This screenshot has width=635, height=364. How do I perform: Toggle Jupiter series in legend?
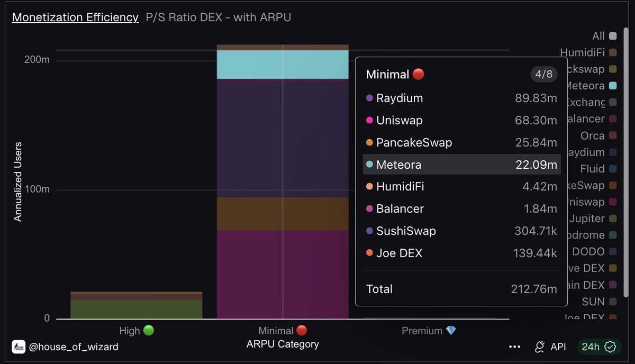click(593, 219)
